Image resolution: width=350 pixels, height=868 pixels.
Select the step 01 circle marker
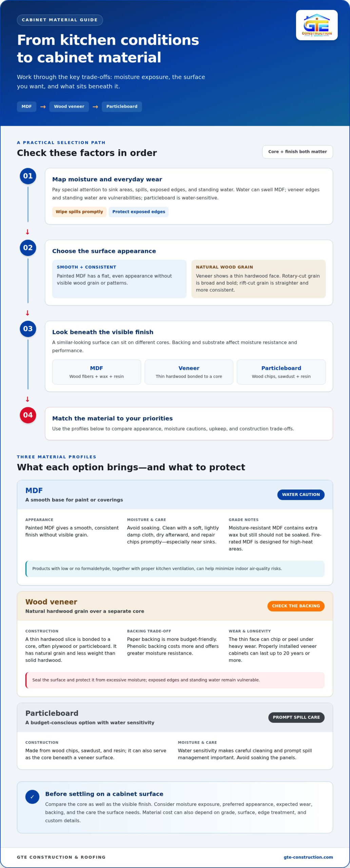pyautogui.click(x=28, y=176)
